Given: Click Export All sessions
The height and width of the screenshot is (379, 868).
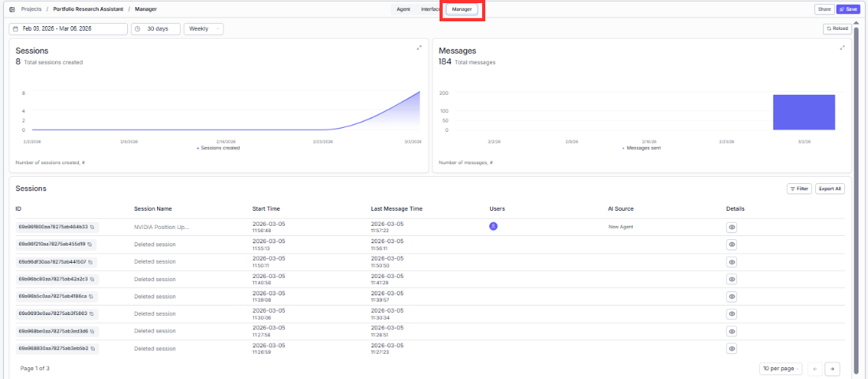Looking at the screenshot, I should point(830,189).
